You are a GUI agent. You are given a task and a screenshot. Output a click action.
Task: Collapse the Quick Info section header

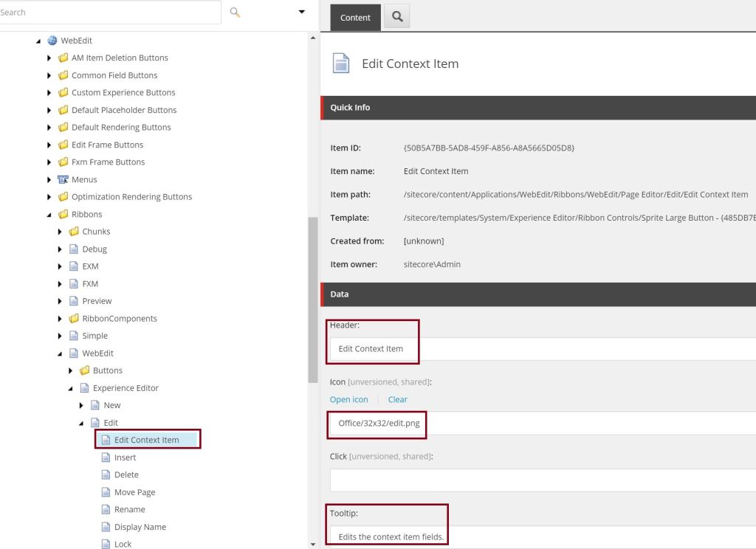coord(537,107)
